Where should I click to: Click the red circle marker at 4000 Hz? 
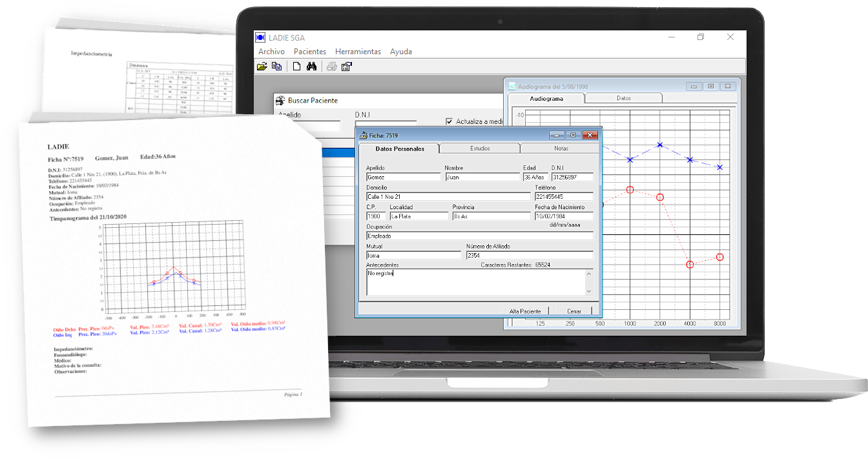690,265
